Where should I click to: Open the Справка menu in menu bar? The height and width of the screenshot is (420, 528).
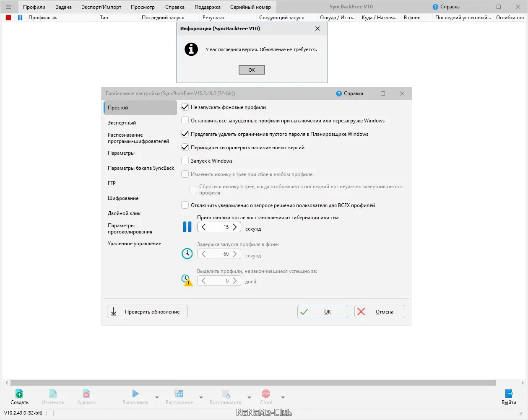click(x=175, y=7)
